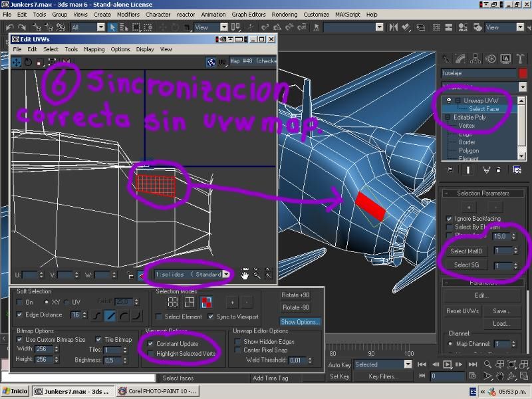Click the Reset UVWs button
The width and height of the screenshot is (532, 399).
[x=462, y=311]
